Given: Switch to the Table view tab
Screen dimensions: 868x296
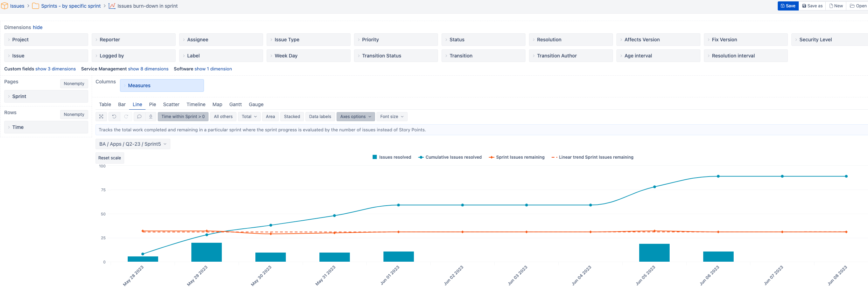Looking at the screenshot, I should coord(105,104).
